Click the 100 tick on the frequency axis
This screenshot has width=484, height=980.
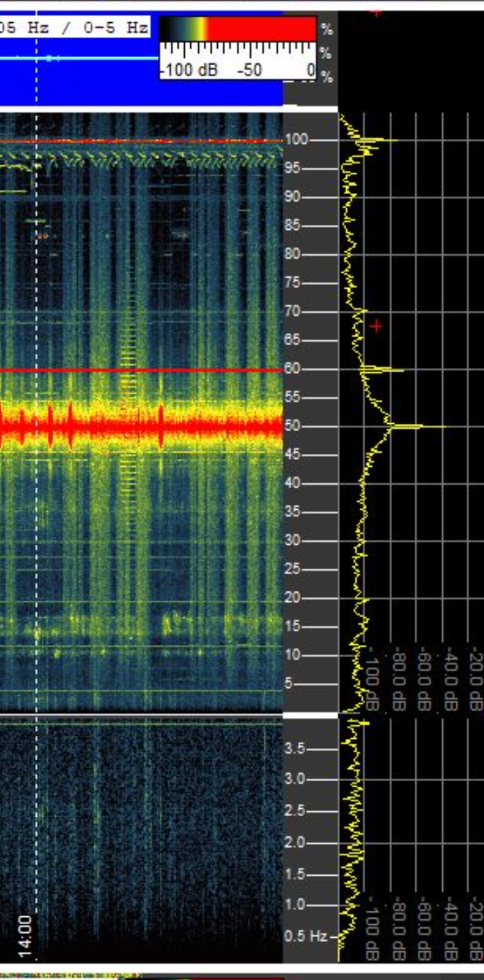[x=296, y=140]
